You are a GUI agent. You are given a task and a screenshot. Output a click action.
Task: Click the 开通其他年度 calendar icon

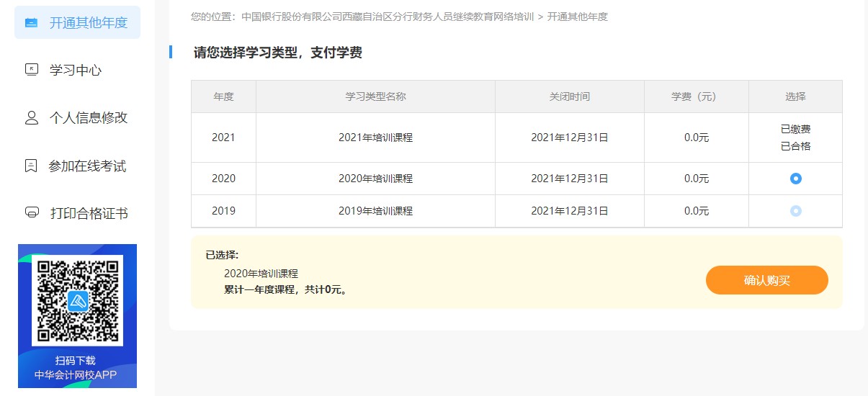(31, 23)
